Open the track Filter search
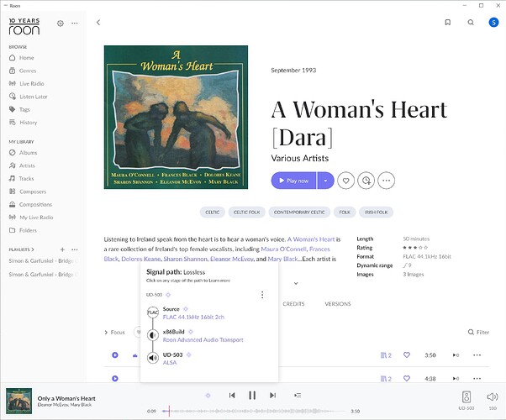 click(x=478, y=332)
